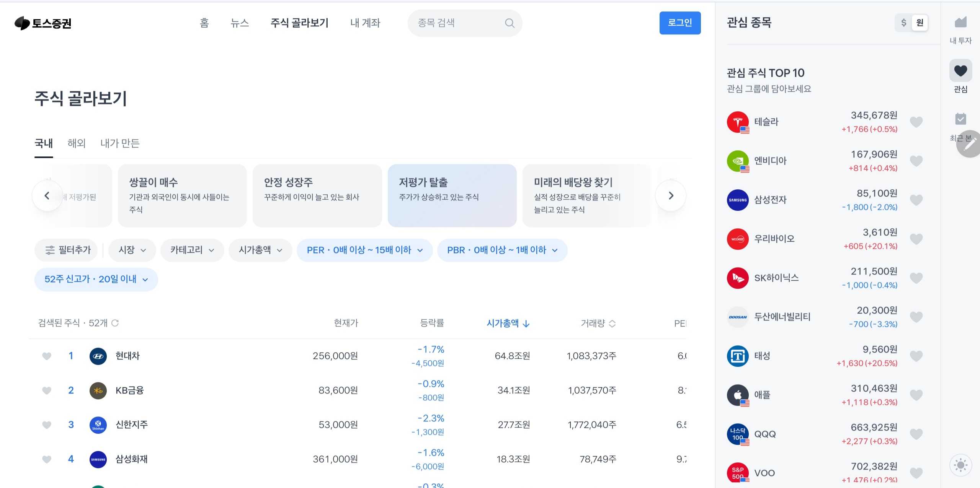Open 주식 골라보기 menu

pyautogui.click(x=299, y=23)
